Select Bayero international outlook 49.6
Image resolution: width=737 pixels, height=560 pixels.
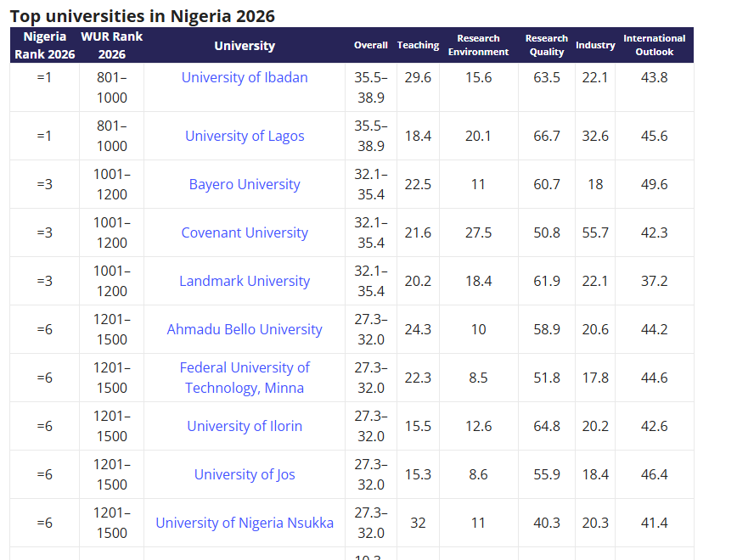point(655,184)
